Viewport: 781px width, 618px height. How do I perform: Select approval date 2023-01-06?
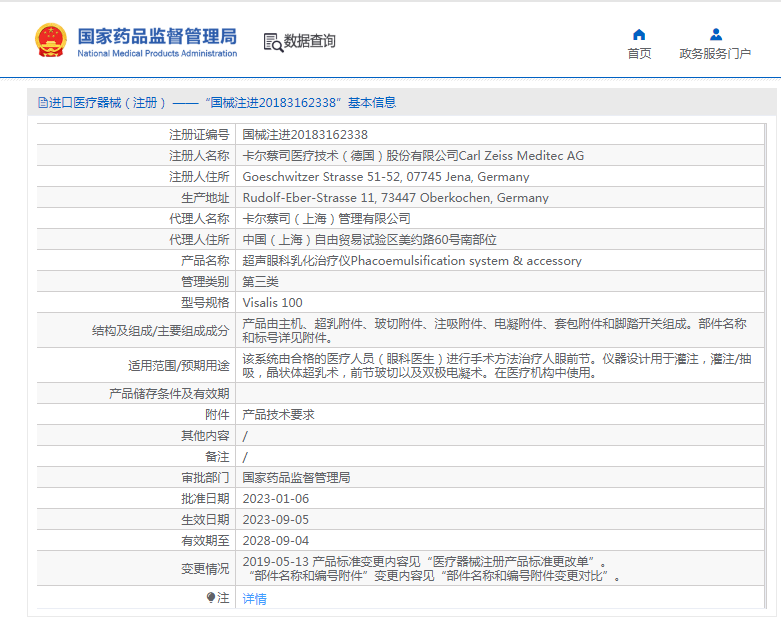(500, 498)
